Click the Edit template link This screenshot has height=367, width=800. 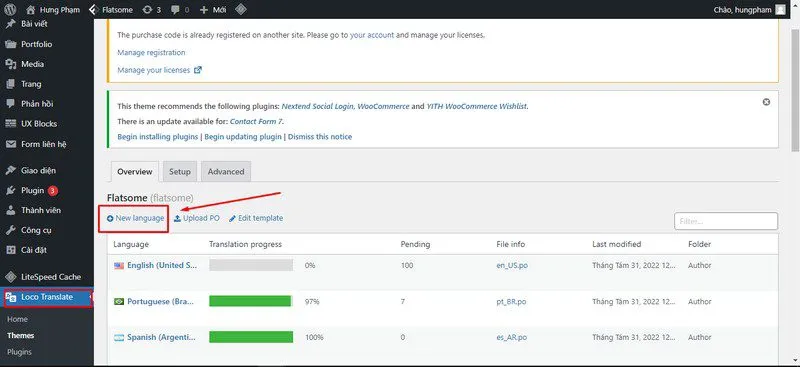[256, 218]
